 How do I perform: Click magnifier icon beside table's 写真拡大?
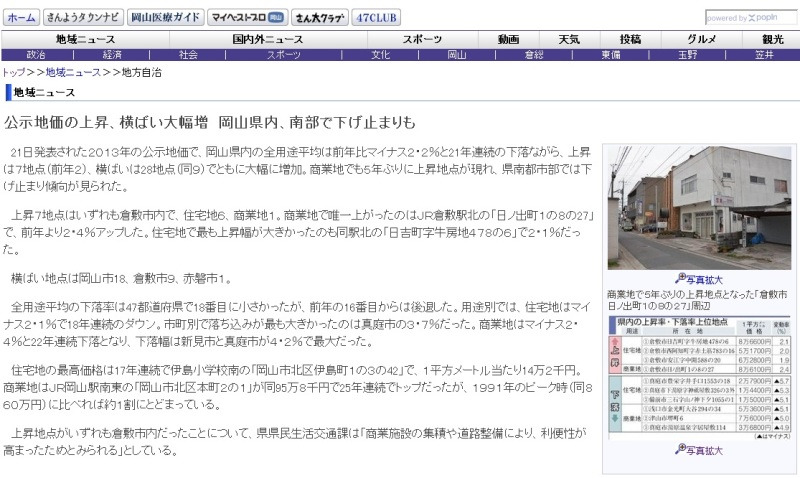click(x=680, y=449)
